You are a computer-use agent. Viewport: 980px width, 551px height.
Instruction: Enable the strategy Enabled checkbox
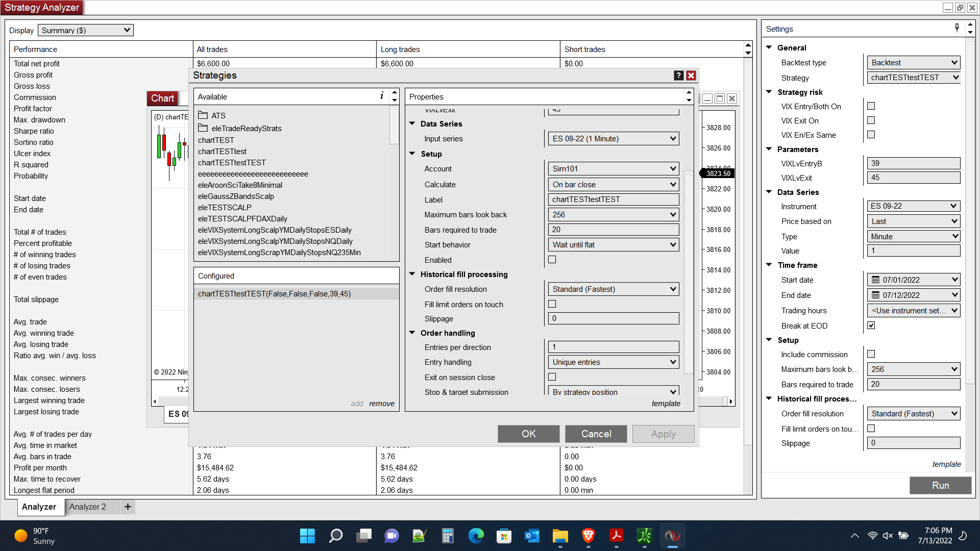click(552, 260)
